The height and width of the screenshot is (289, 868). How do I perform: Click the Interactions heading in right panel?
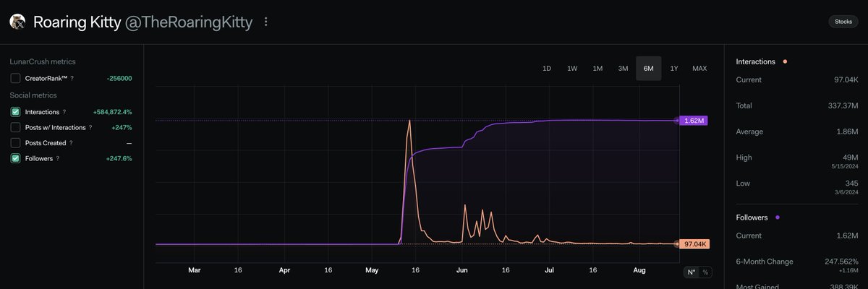(x=756, y=62)
